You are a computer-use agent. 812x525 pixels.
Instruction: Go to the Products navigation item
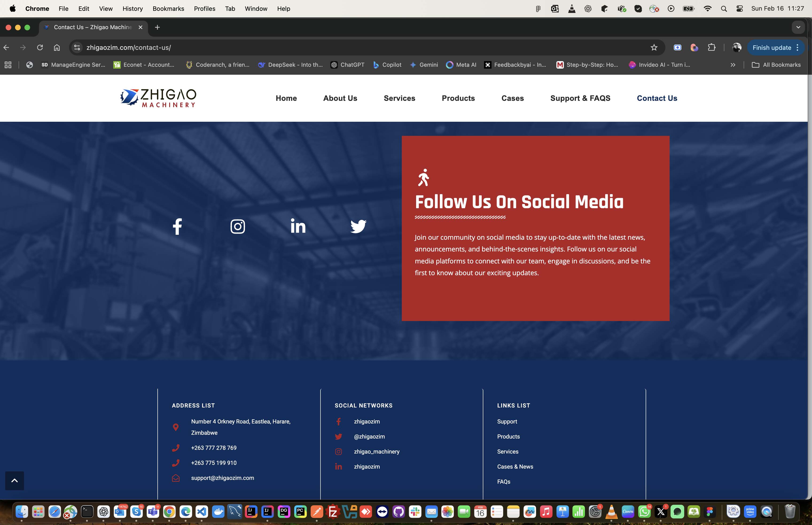tap(458, 98)
